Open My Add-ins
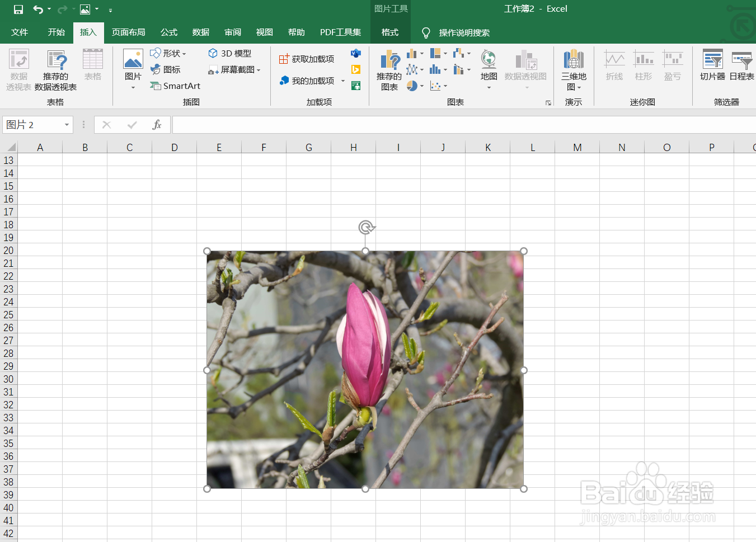 307,81
